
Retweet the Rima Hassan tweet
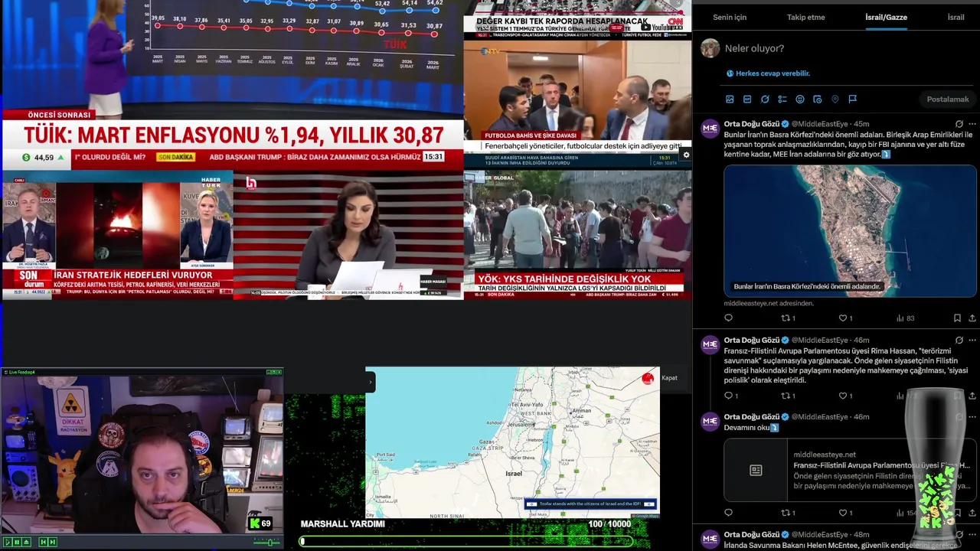coord(788,396)
